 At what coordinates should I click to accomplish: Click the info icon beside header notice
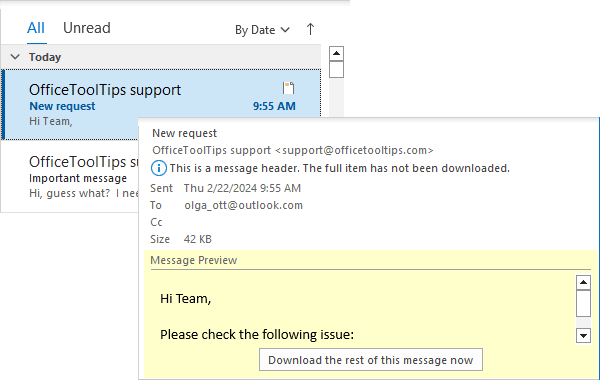159,168
